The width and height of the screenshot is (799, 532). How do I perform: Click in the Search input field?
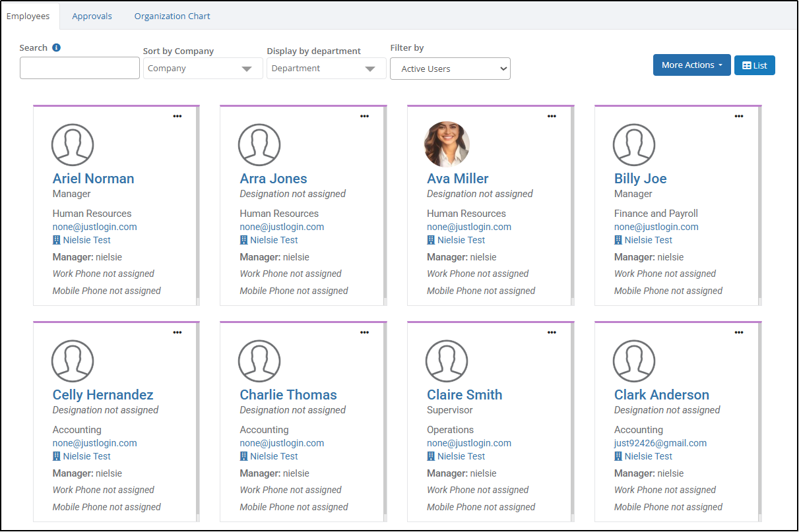[x=80, y=68]
